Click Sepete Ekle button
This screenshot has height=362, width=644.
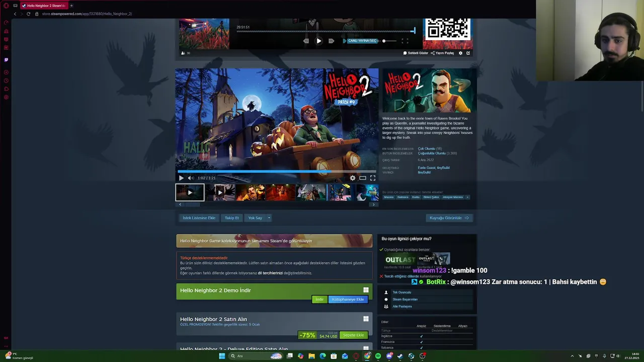tap(353, 335)
